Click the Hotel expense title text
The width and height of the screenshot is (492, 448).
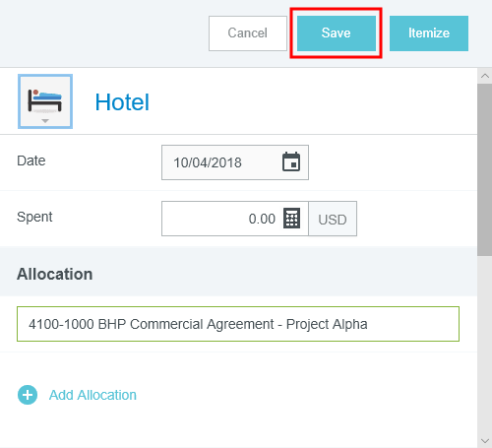122,102
